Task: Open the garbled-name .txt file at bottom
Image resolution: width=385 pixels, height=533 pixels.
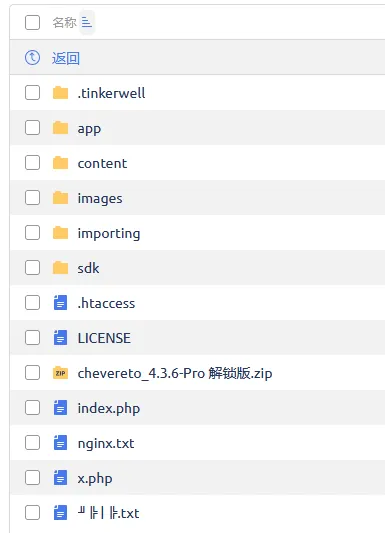Action: [x=108, y=513]
